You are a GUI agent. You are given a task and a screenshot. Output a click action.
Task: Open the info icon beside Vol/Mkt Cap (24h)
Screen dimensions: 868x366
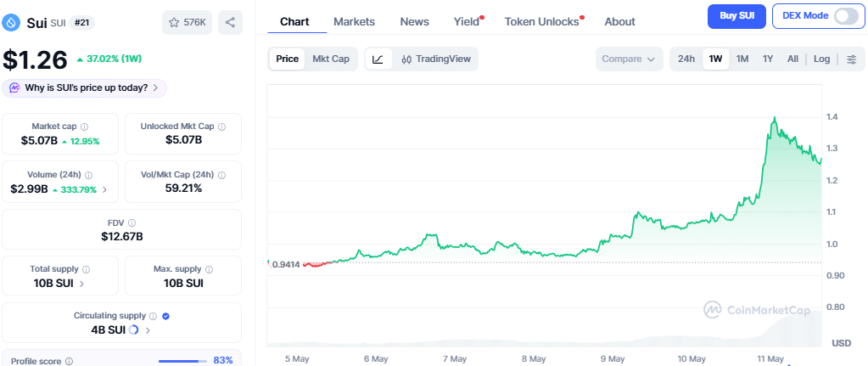[222, 174]
